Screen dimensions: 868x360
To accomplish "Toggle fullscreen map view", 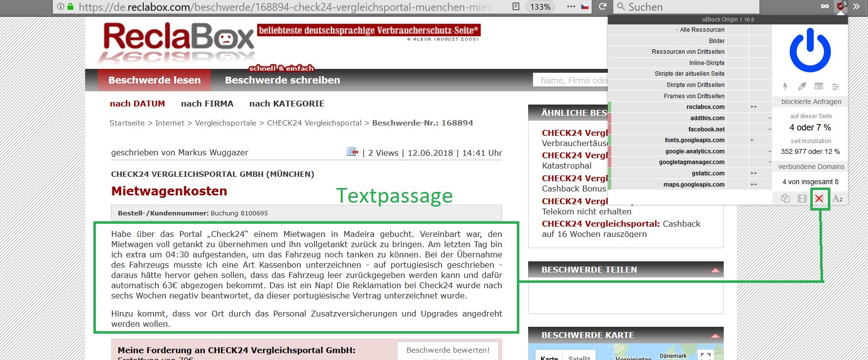I will coord(706,356).
